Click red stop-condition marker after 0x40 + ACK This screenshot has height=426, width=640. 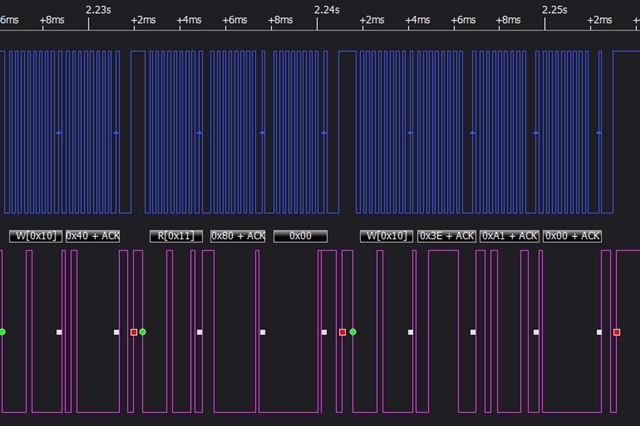tap(133, 332)
